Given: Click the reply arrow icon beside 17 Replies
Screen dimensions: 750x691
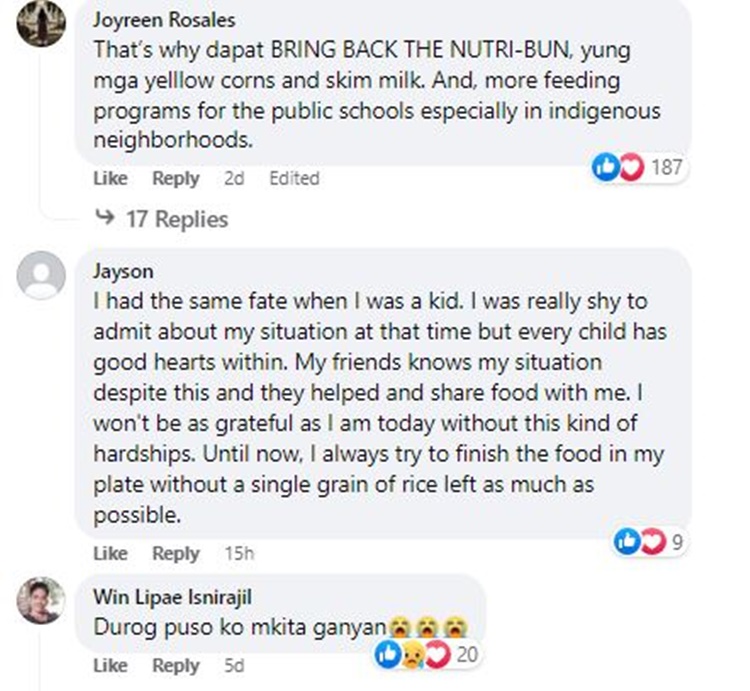Looking at the screenshot, I should (105, 218).
